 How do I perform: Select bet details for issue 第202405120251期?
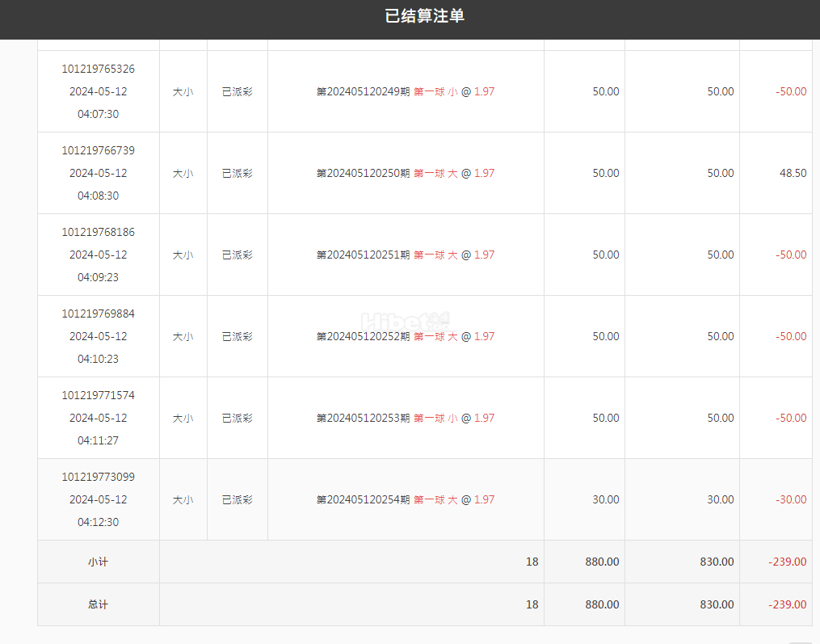point(406,255)
